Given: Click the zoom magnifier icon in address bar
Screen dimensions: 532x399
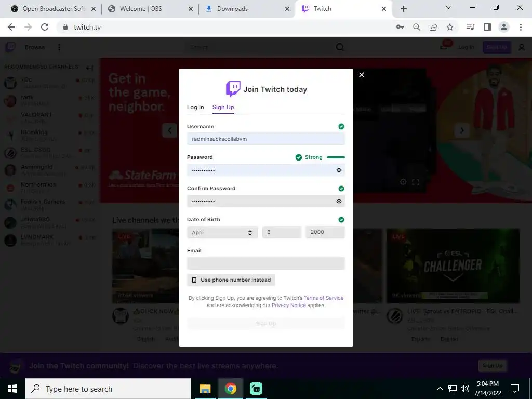Looking at the screenshot, I should click(416, 27).
